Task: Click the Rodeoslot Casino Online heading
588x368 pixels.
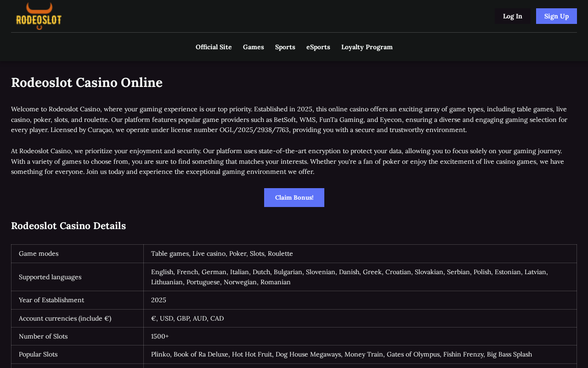Action: [87, 82]
